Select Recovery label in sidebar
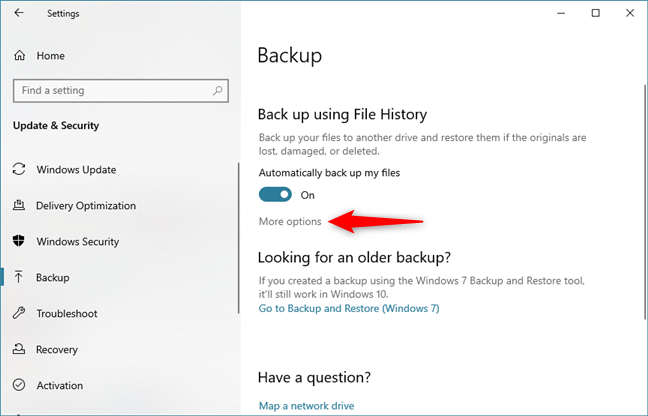648x416 pixels. (x=57, y=349)
